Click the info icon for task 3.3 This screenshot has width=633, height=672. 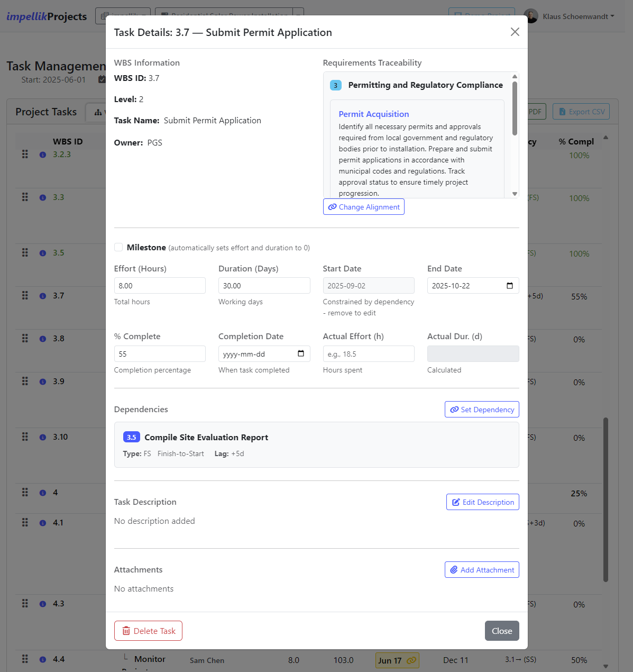point(43,197)
